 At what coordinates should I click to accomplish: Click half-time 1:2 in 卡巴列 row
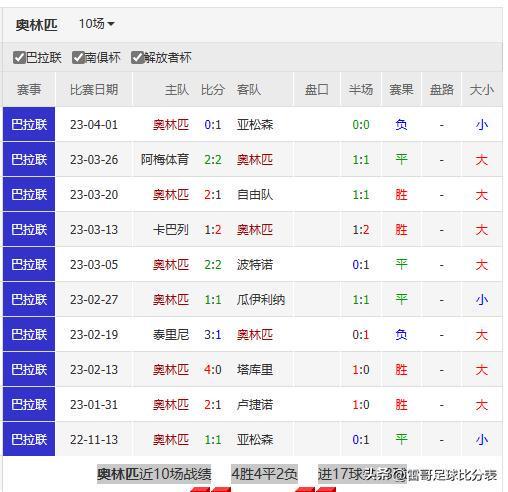point(361,230)
